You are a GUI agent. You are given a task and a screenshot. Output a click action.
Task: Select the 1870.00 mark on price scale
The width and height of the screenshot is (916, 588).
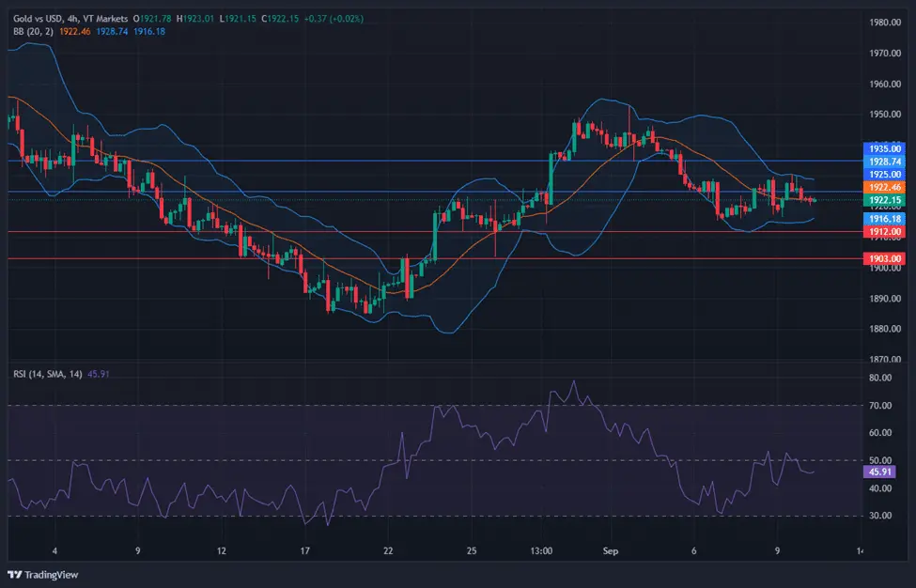pos(886,360)
